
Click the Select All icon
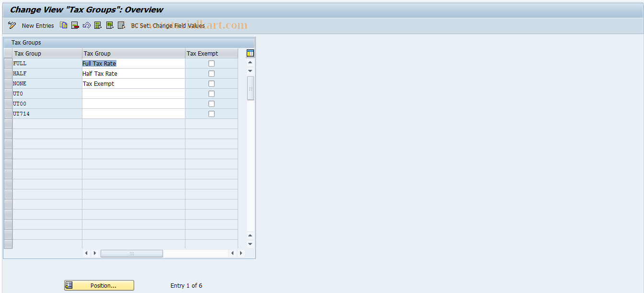click(98, 25)
